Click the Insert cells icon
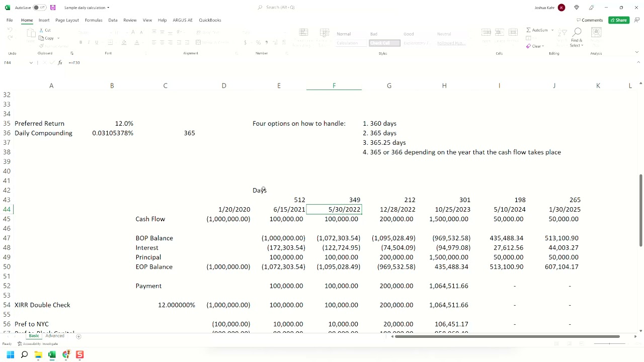This screenshot has height=362, width=644. [x=486, y=33]
